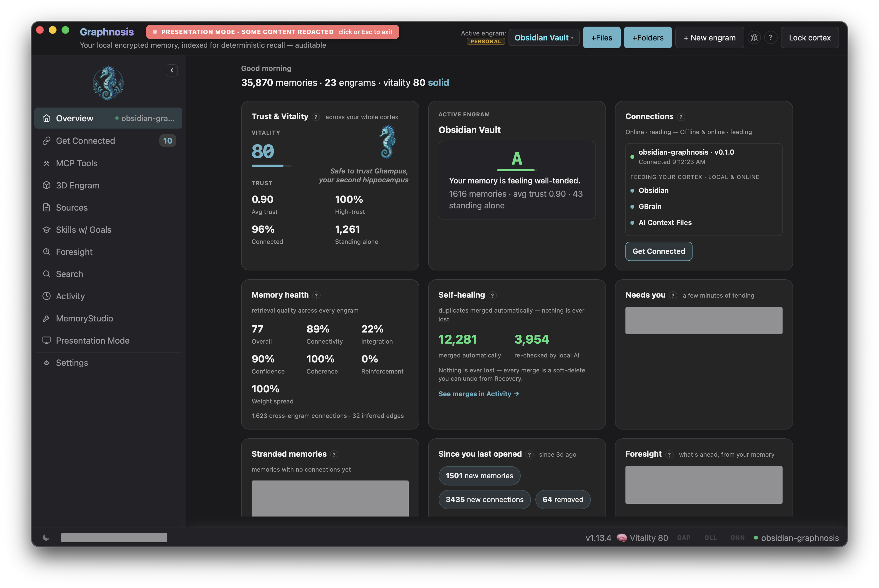Click the MCP Tools icon
879x588 pixels.
(x=47, y=163)
